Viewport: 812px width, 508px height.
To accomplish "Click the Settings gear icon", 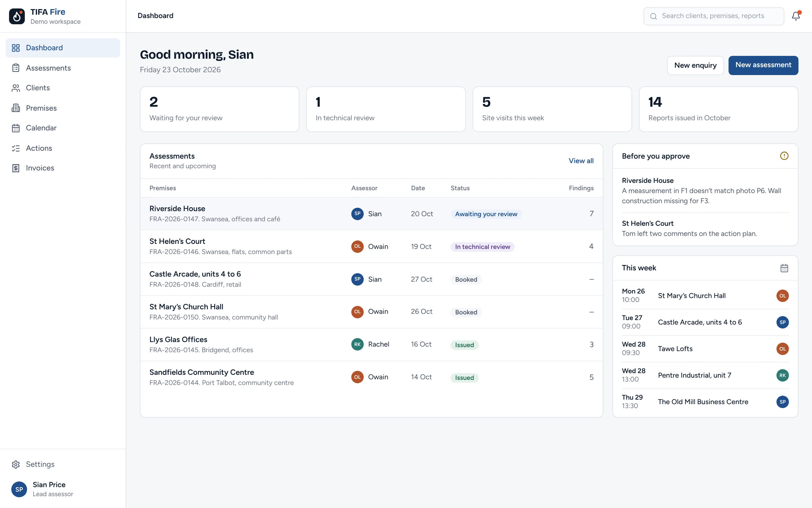I will (16, 464).
